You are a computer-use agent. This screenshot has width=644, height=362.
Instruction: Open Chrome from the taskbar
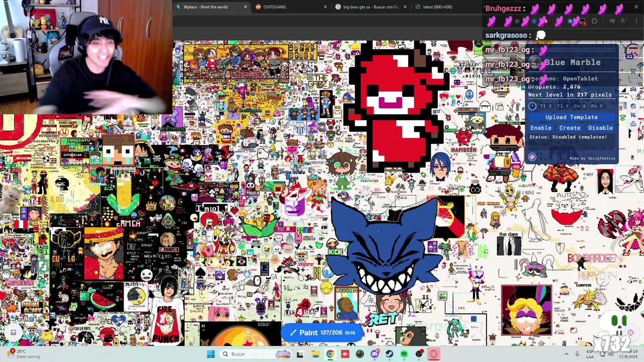tap(330, 354)
